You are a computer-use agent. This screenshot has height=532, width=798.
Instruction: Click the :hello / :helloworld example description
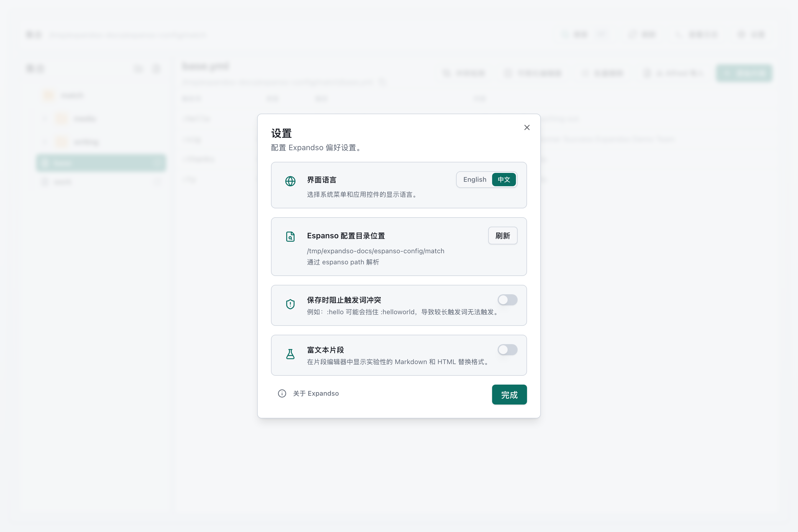(x=403, y=312)
